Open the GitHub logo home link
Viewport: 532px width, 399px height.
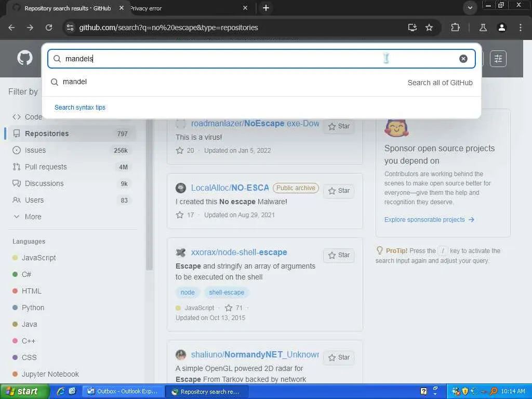(x=25, y=58)
